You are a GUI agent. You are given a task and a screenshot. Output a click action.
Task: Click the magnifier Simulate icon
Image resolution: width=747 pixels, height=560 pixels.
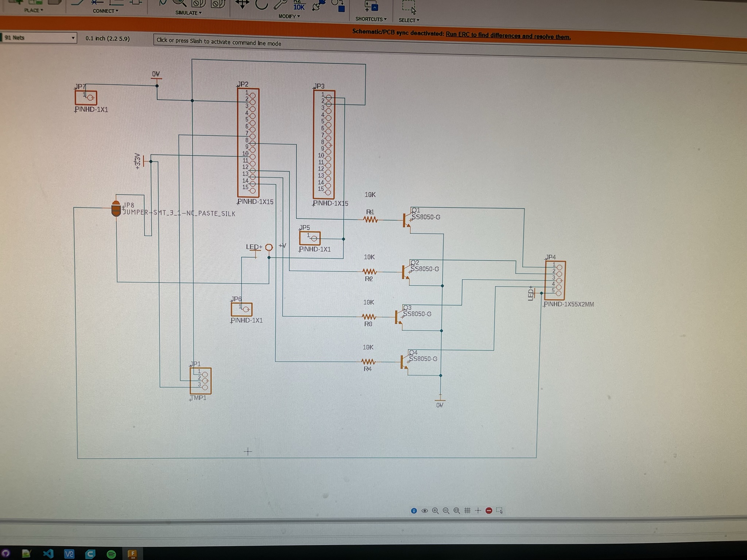click(179, 3)
